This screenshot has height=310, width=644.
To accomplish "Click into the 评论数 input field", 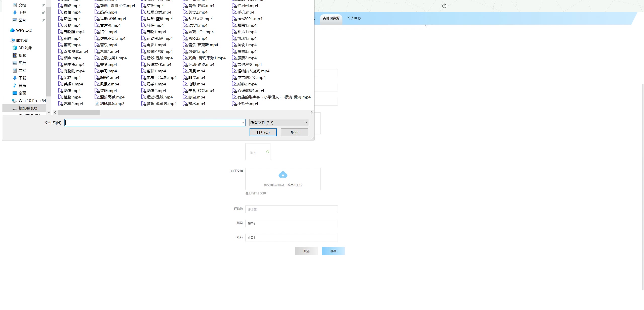I will [x=291, y=209].
